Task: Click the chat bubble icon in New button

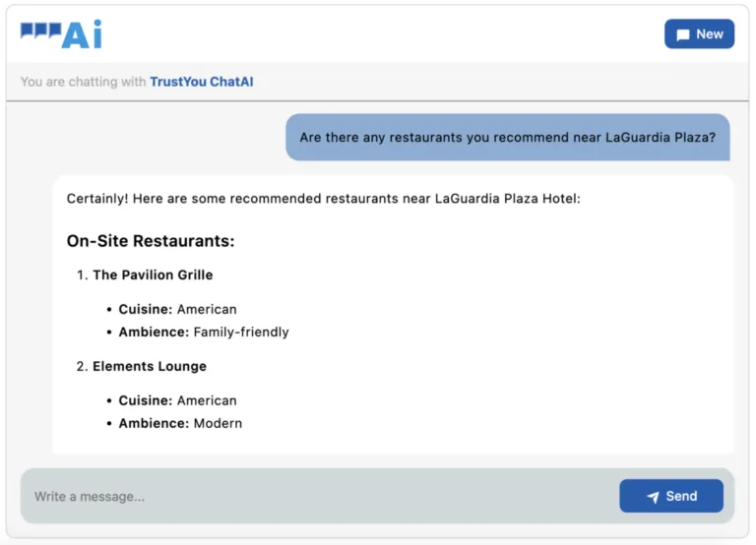Action: pos(683,34)
